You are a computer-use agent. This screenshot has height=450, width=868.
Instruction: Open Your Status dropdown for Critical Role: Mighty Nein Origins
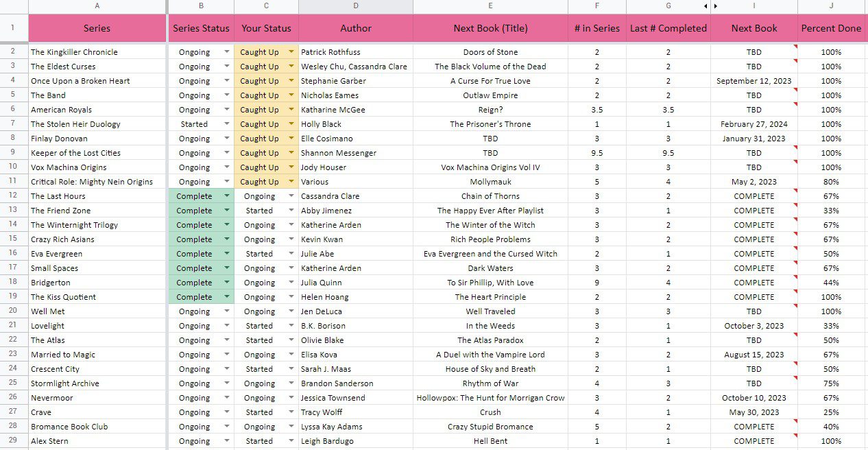(291, 182)
